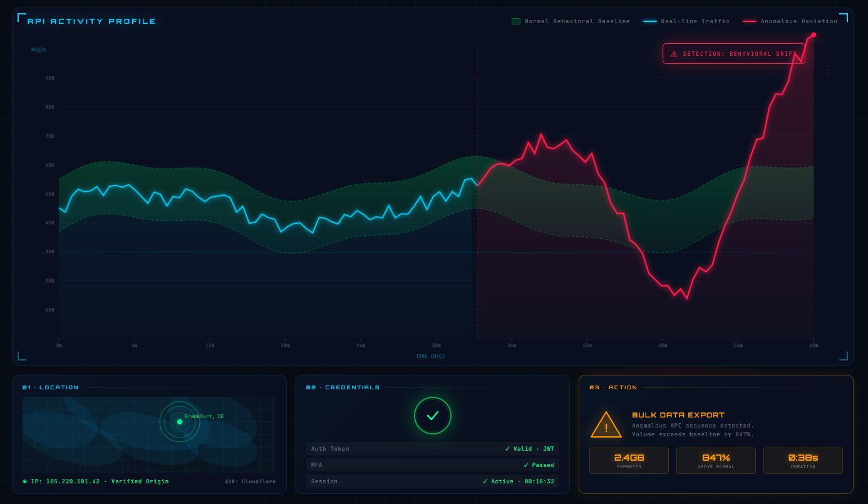The image size is (868, 504).
Task: Click the Detection Behavioral Drift banner
Action: tap(733, 53)
